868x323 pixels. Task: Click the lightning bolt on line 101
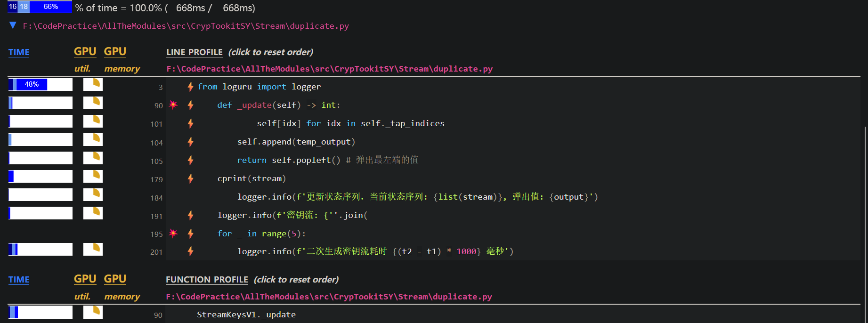point(190,123)
